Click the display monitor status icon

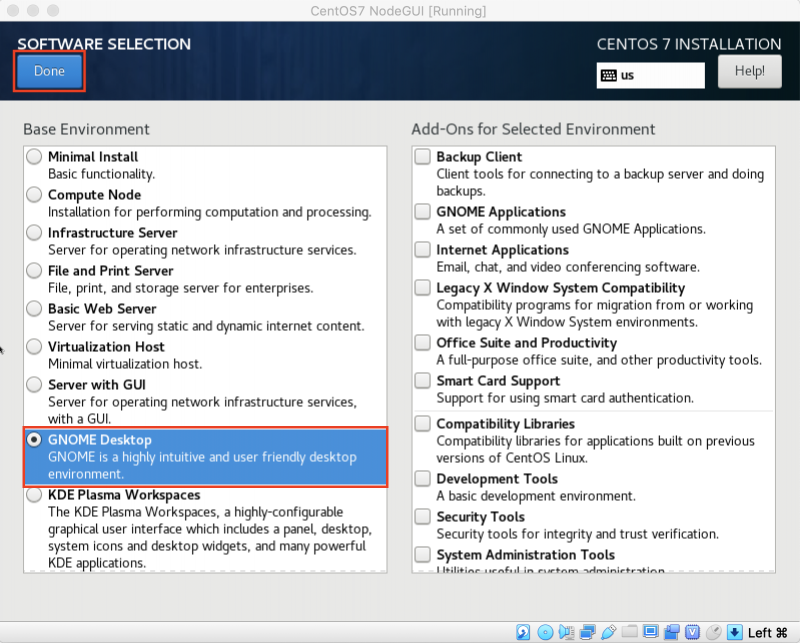click(651, 632)
